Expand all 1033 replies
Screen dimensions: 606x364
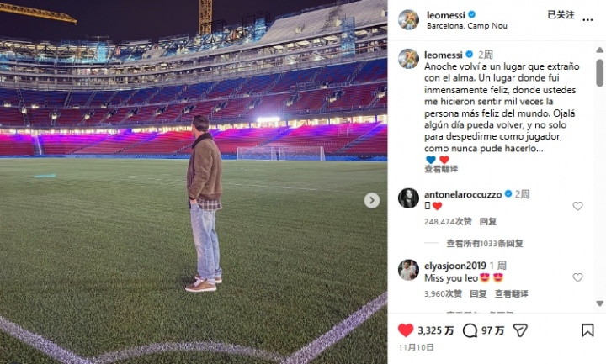485,244
